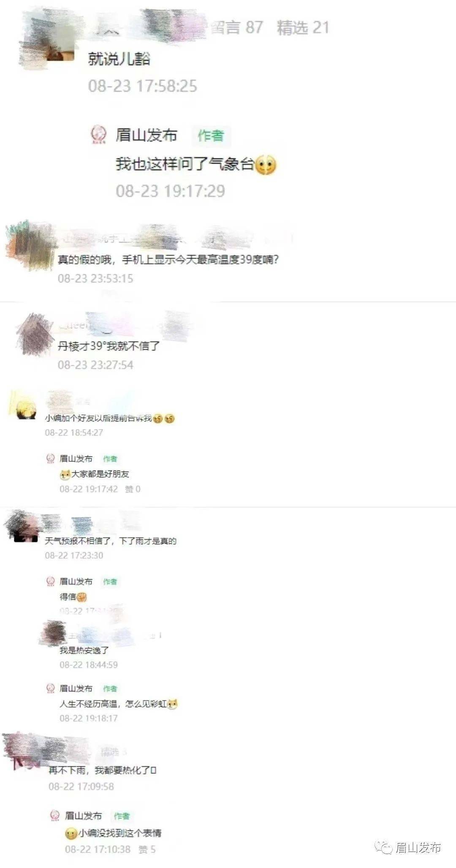The height and width of the screenshot is (868, 456).
Task: Click the cat emoji after 怎么见彩虹
Action: pyautogui.click(x=172, y=704)
